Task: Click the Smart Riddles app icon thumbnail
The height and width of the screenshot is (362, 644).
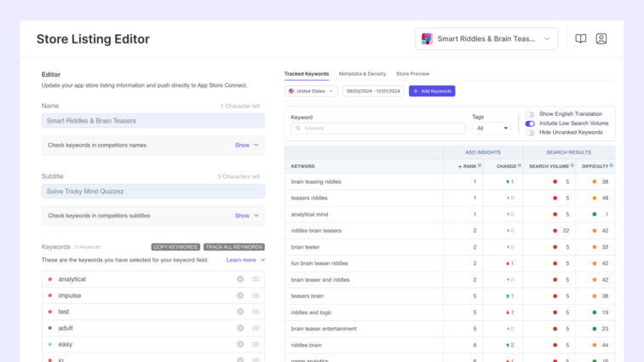Action: tap(427, 38)
